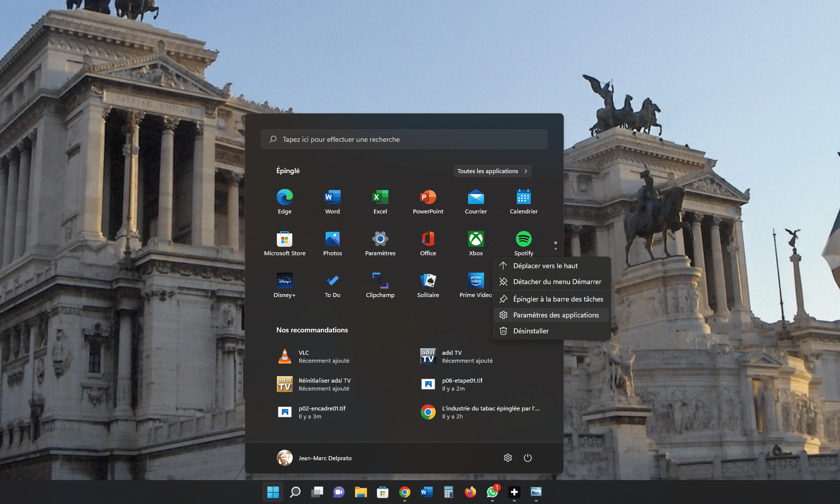The image size is (840, 504).
Task: Click the Start menu search field
Action: click(x=404, y=139)
